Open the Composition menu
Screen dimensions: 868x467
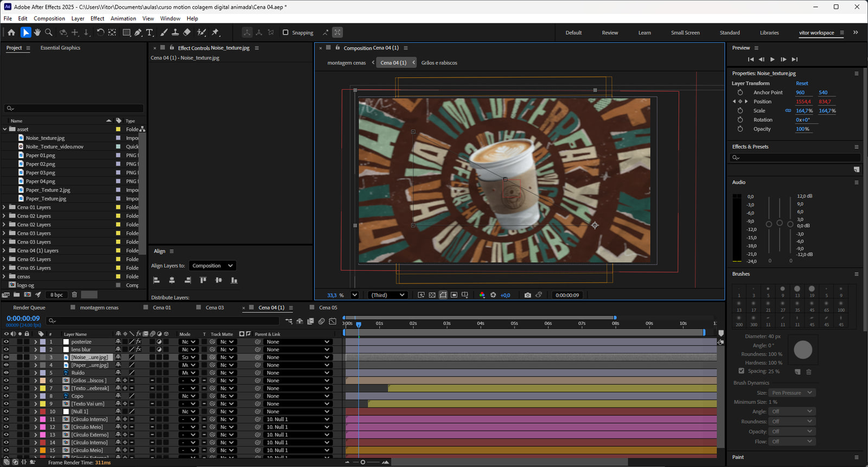pyautogui.click(x=49, y=18)
